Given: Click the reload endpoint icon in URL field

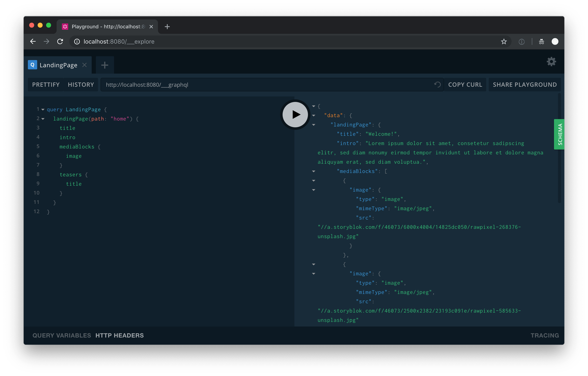Looking at the screenshot, I should [437, 85].
